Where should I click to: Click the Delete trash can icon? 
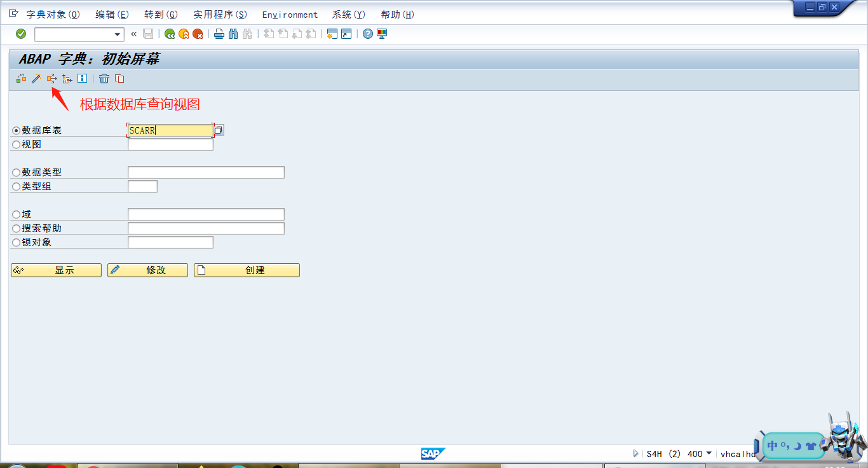tap(104, 79)
